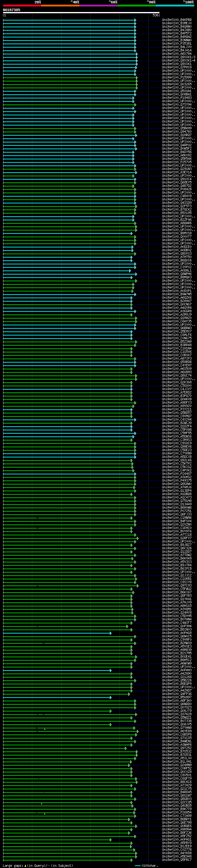Click the orange ~40% identity legend bar
The height and width of the screenshot is (868, 197).
click(60, 6)
